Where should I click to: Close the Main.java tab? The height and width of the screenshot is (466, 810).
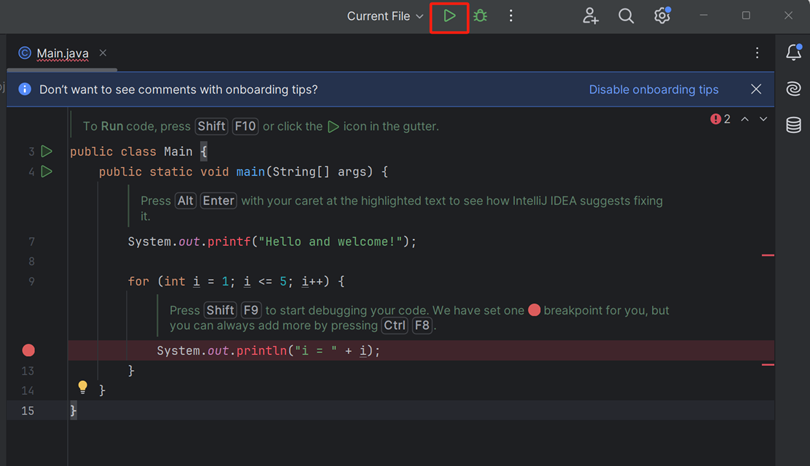[103, 53]
